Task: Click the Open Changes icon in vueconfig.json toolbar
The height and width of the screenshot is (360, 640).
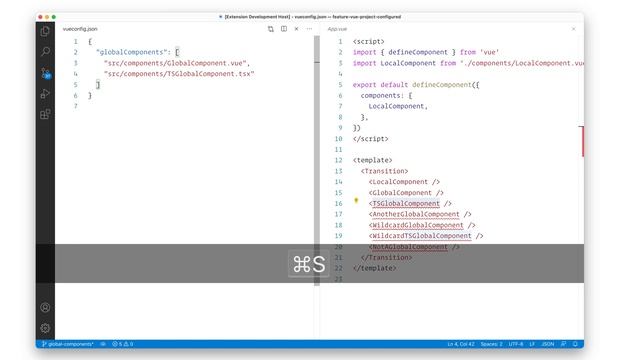Action: (x=271, y=29)
